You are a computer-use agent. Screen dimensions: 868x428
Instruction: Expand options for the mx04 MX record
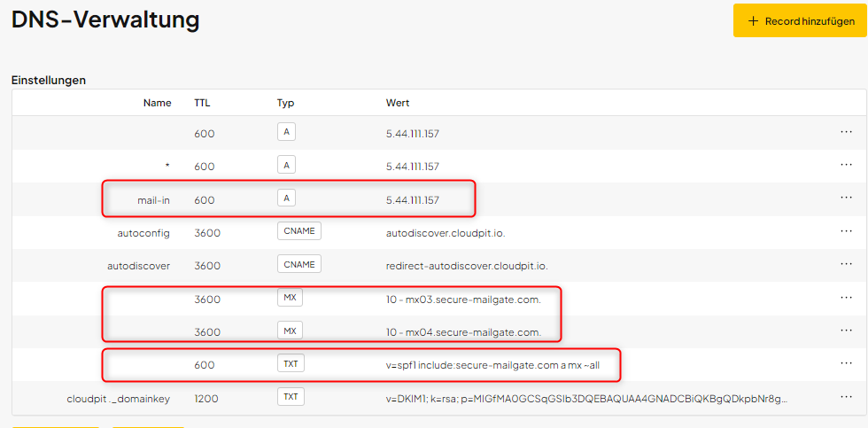tap(846, 331)
